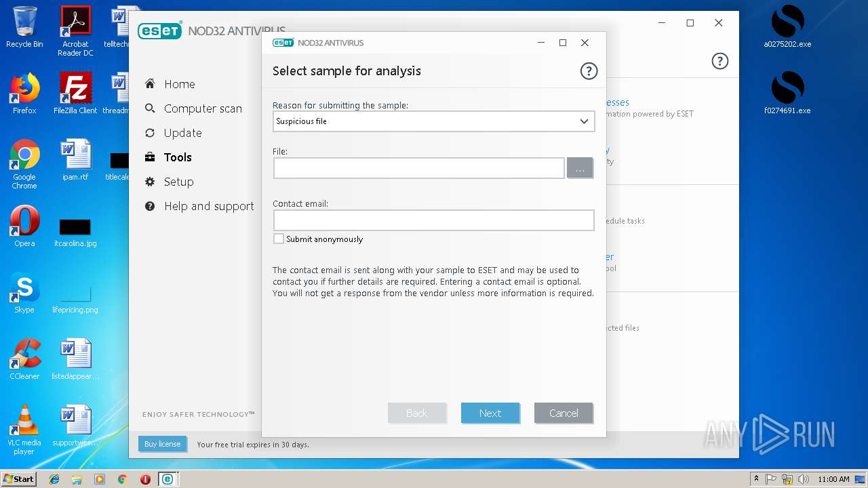868x488 pixels.
Task: Open Computer scan menu item
Action: [203, 108]
